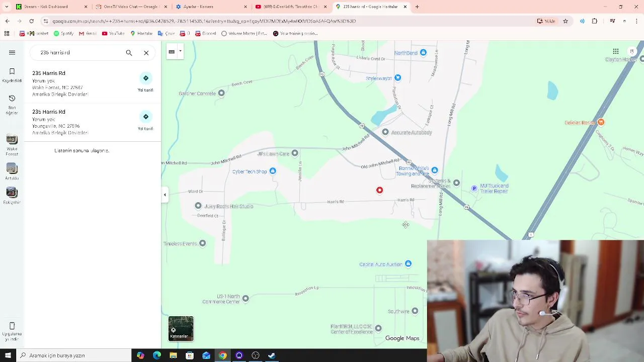The height and width of the screenshot is (362, 644).
Task: Click the Juicy Roots Hair Studio marker
Action: coord(198,206)
